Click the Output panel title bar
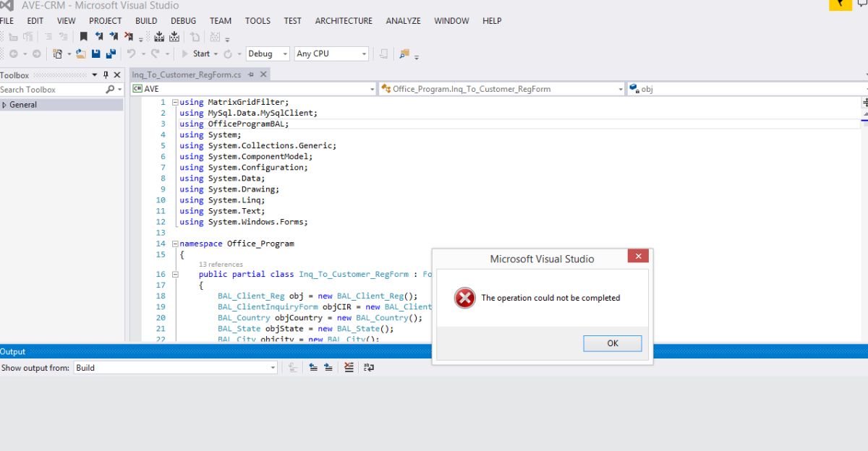868x451 pixels. [434, 352]
